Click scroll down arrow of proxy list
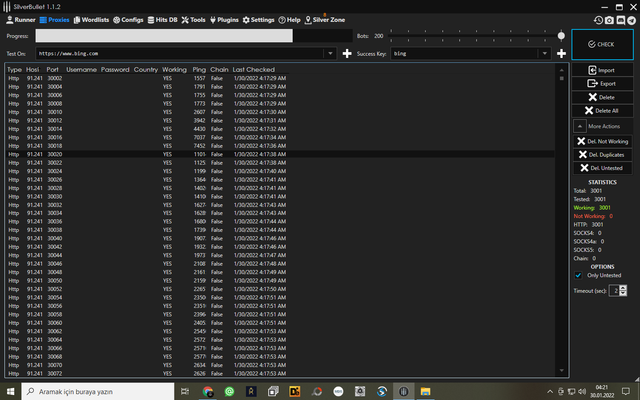This screenshot has height=400, width=640. point(562,371)
